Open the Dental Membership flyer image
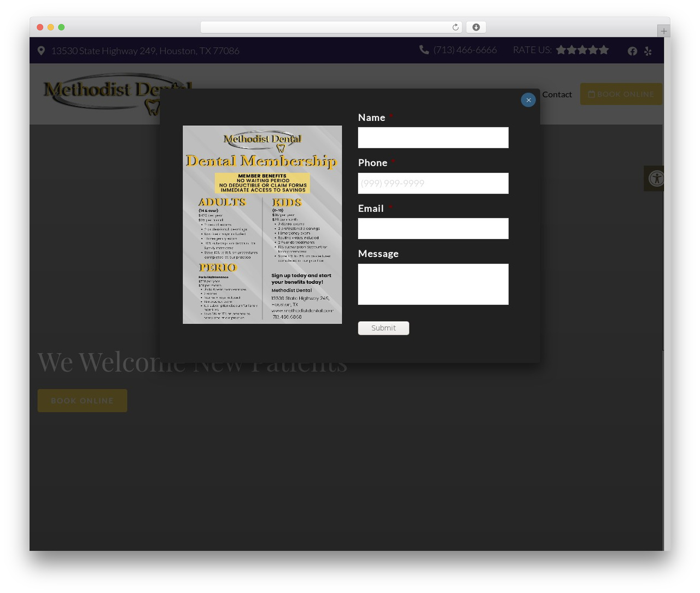700x593 pixels. pos(262,224)
